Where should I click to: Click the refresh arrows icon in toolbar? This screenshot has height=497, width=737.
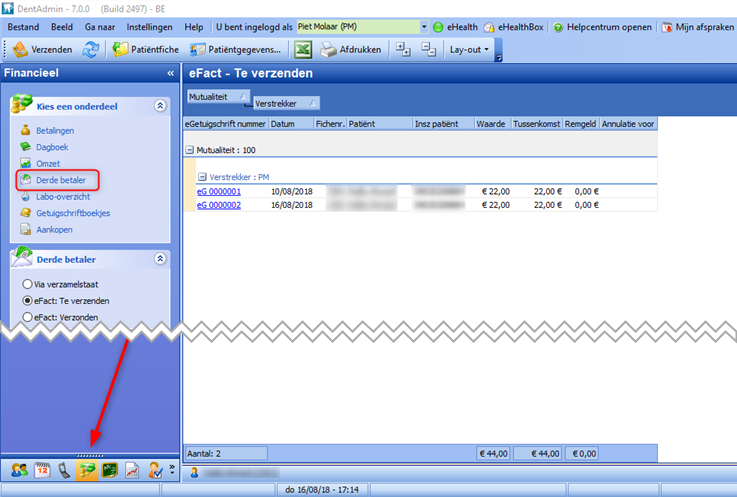91,49
